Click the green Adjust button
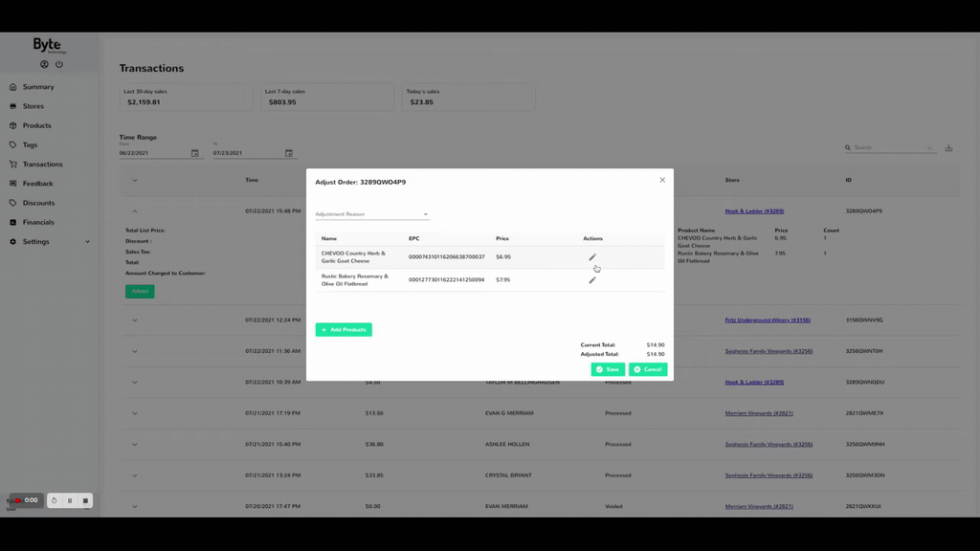Screen dimensions: 980x551 click(140, 291)
